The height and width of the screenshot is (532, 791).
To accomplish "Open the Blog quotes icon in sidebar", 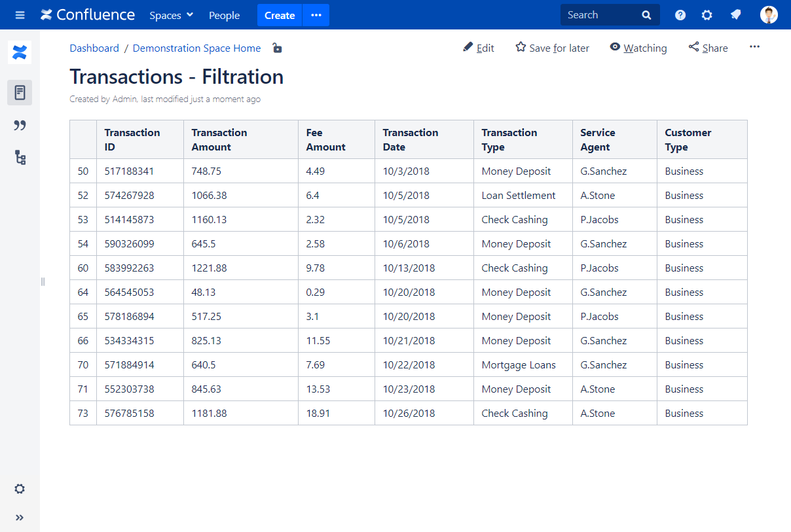I will click(20, 125).
